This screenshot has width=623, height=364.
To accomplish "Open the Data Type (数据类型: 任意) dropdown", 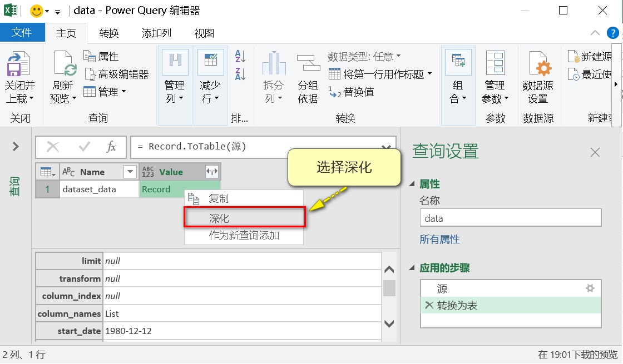I will pos(364,56).
